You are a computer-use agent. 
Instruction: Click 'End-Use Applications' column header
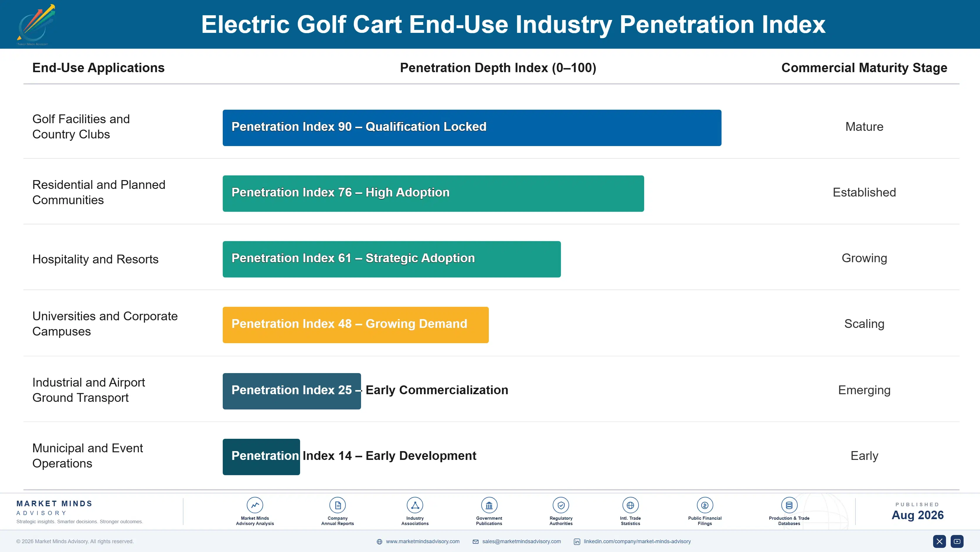(x=98, y=68)
